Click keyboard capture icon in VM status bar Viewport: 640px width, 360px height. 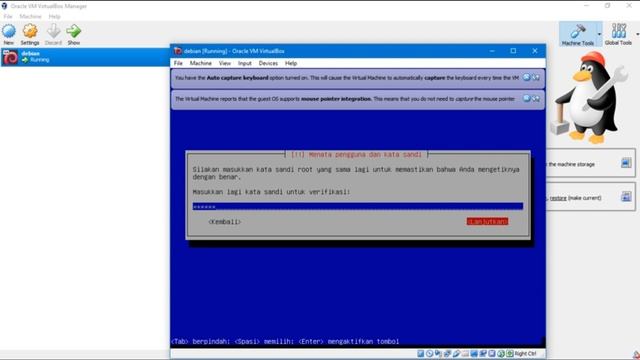510,353
